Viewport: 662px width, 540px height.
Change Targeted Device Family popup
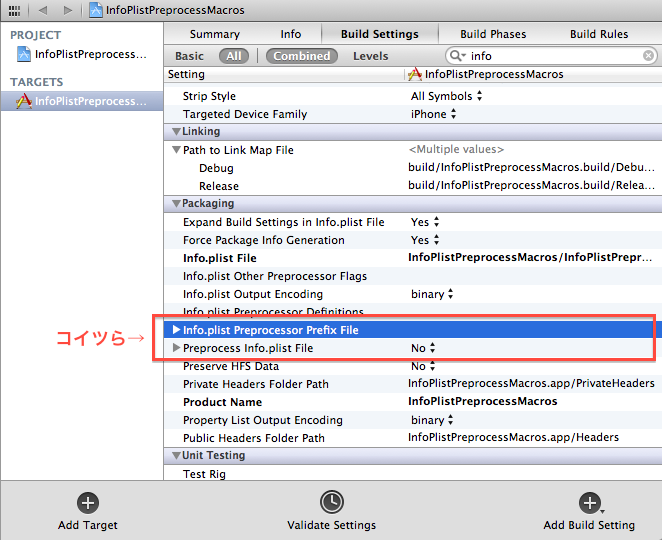(x=433, y=114)
